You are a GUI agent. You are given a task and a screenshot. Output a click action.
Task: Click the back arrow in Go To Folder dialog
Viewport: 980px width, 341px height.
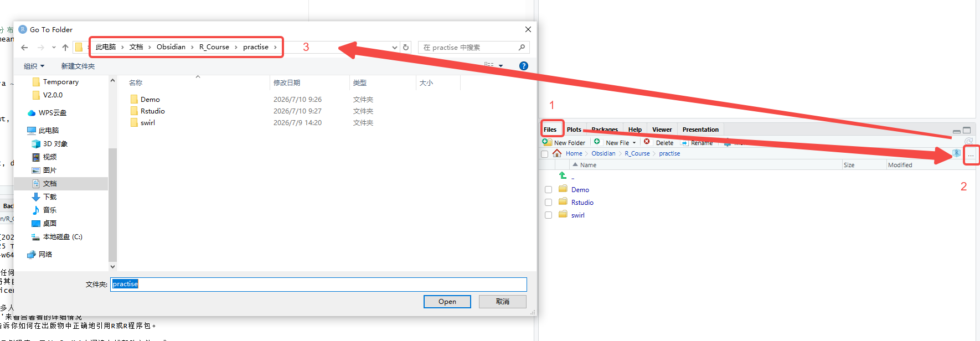click(24, 48)
